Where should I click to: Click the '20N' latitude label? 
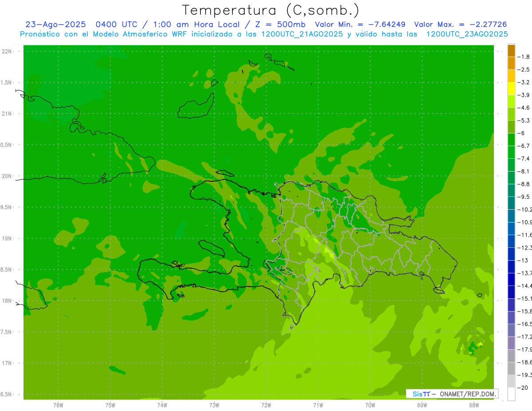click(7, 176)
